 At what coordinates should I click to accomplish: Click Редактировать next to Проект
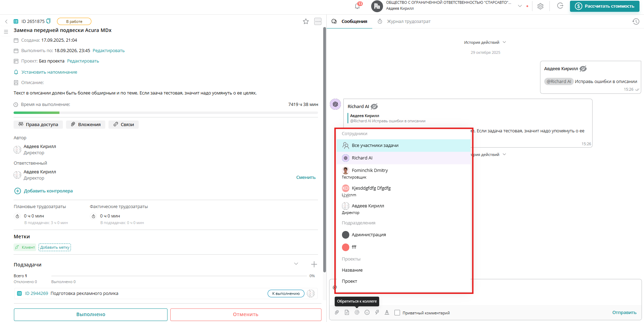(x=83, y=61)
